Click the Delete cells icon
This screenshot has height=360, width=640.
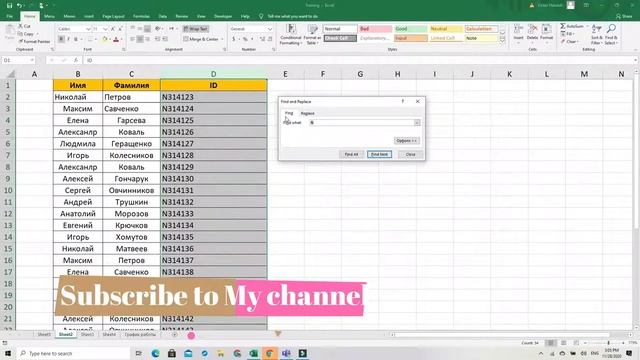(532, 32)
